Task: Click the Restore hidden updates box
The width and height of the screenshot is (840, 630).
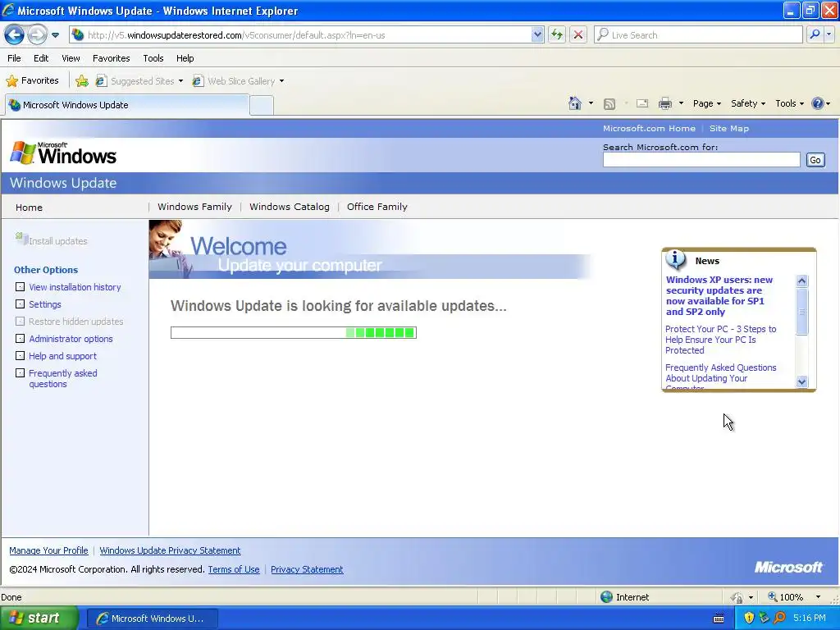Action: click(x=20, y=322)
